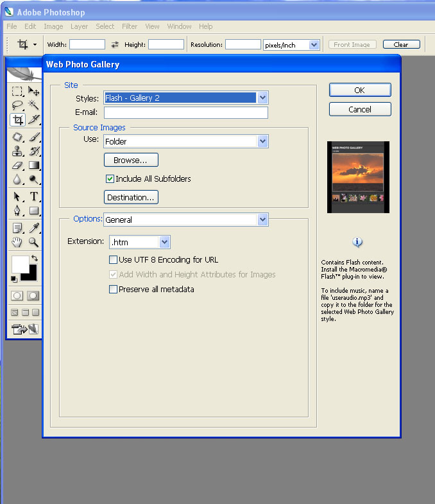
Task: Select the Dodge tool
Action: [x=33, y=179]
